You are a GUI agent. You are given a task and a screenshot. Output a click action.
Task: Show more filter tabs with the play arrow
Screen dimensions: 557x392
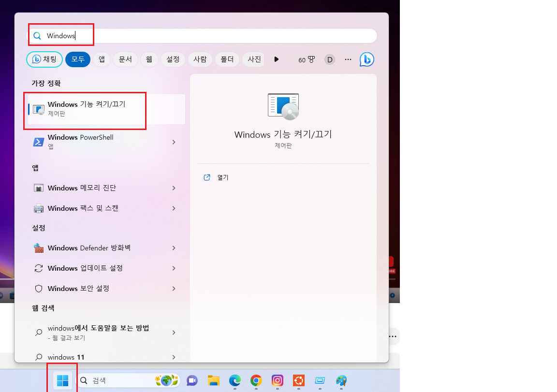(277, 59)
